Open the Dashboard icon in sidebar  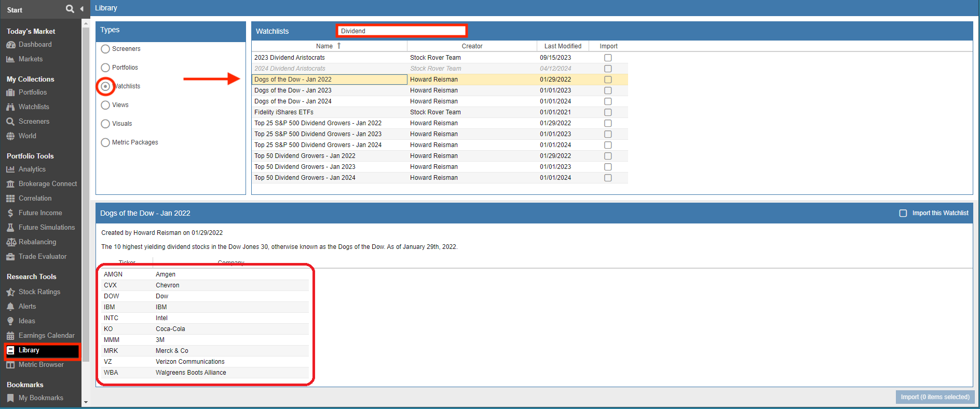10,45
